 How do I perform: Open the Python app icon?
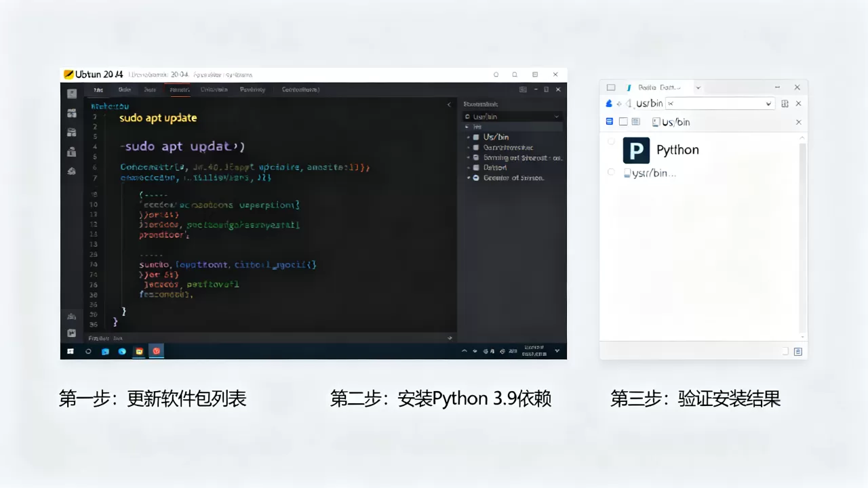[x=636, y=150]
